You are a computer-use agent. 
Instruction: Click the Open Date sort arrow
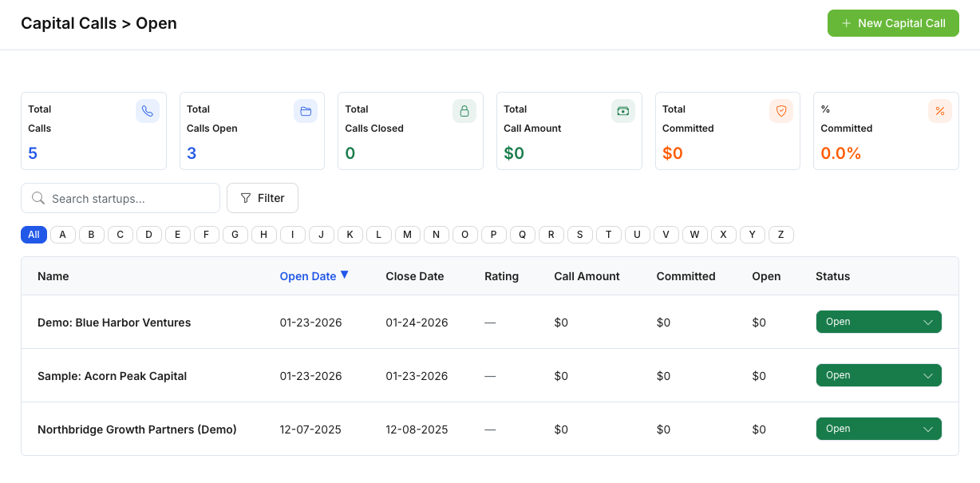[344, 275]
